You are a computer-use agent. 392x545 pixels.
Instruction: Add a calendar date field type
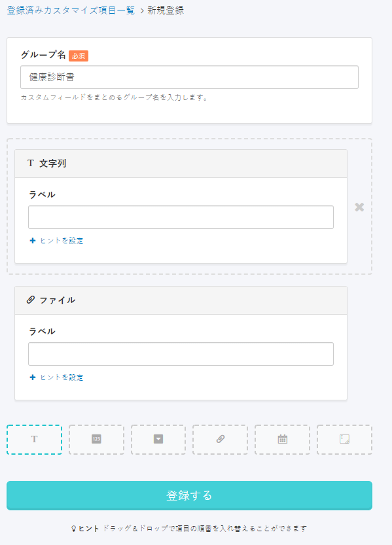(x=282, y=440)
